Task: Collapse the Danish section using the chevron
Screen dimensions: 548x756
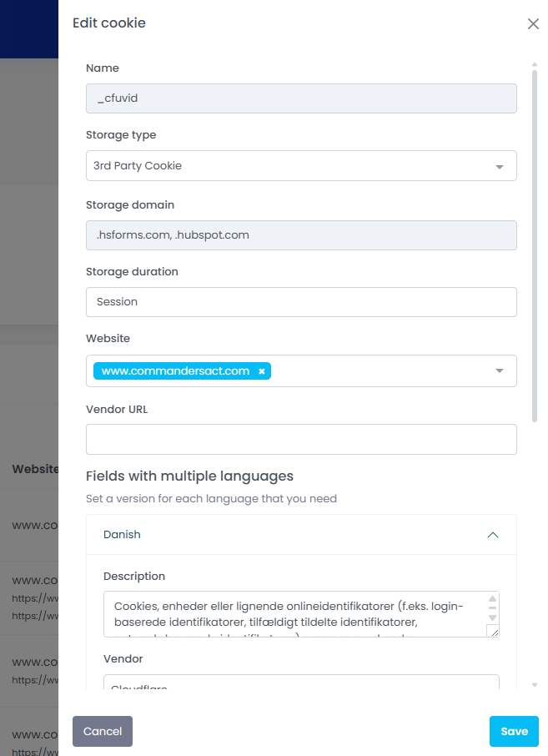Action: (492, 535)
